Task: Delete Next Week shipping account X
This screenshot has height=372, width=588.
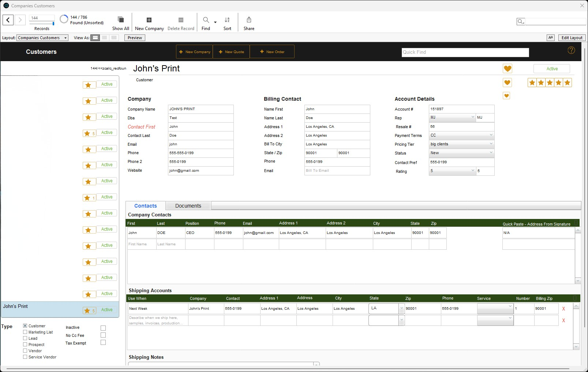Action: tap(563, 309)
